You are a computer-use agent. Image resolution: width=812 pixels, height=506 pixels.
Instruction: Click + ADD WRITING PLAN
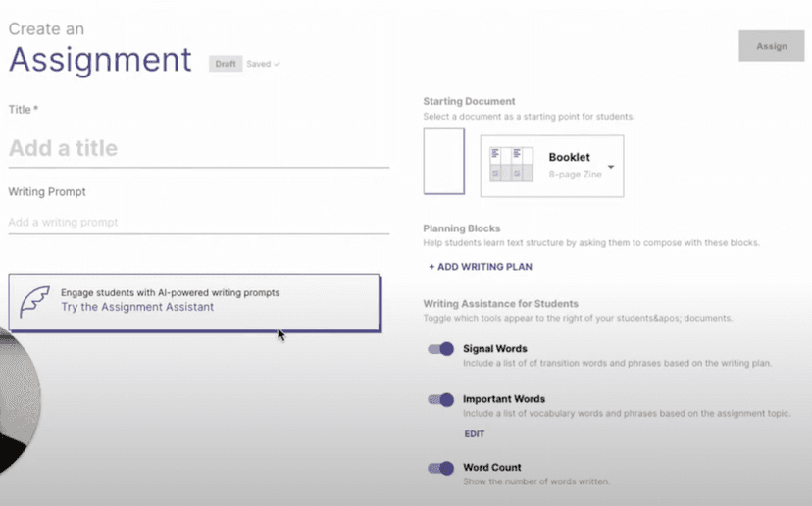point(481,267)
